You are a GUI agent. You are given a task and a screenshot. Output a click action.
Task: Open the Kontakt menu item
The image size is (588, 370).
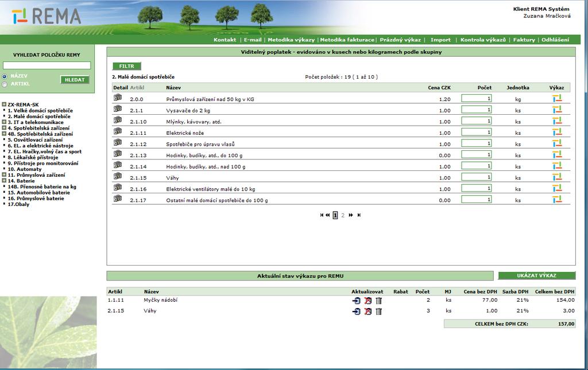coord(225,40)
